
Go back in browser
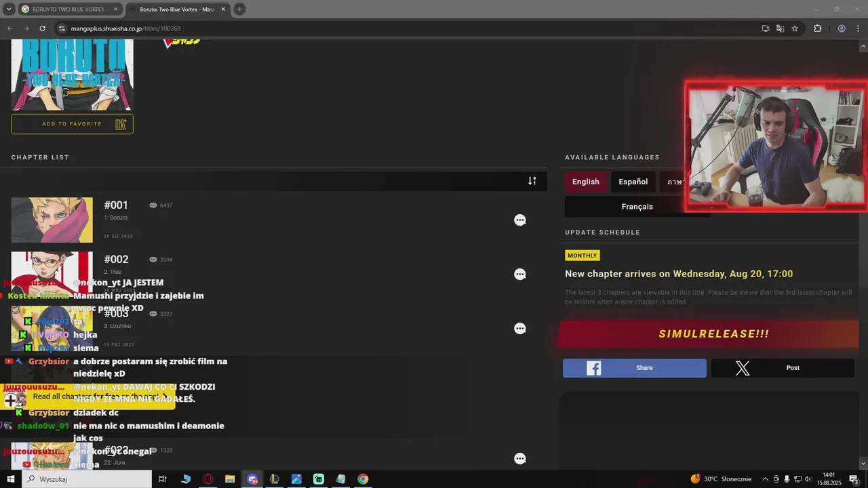click(x=9, y=28)
